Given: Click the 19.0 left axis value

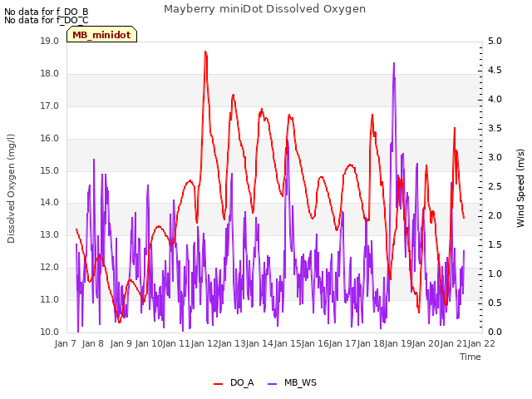Looking at the screenshot, I should click(x=50, y=41).
